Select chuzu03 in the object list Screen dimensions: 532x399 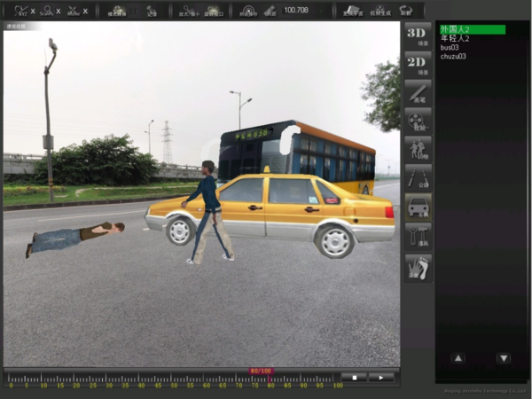click(453, 56)
